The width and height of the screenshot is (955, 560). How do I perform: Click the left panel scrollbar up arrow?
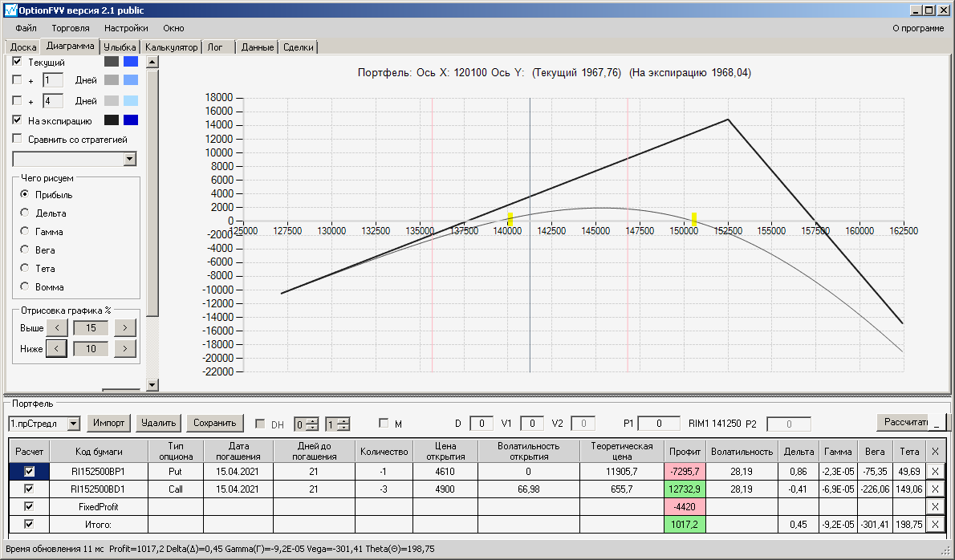click(152, 62)
